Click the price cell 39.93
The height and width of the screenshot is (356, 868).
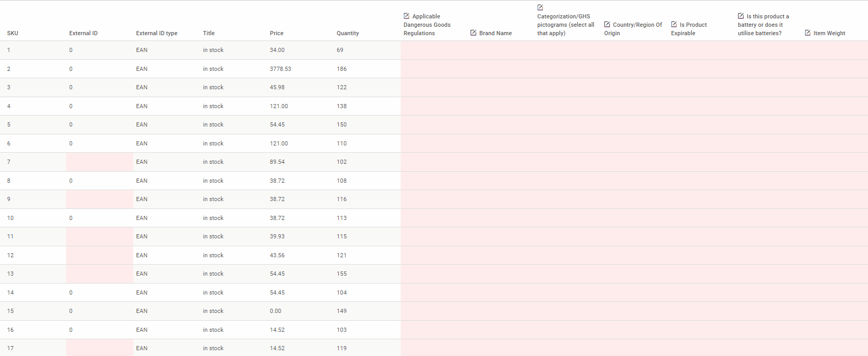(277, 236)
